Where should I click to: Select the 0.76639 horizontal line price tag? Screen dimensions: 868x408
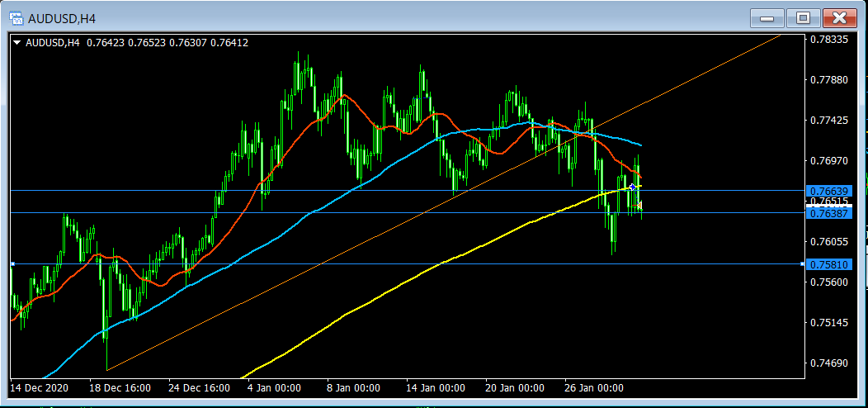click(829, 191)
